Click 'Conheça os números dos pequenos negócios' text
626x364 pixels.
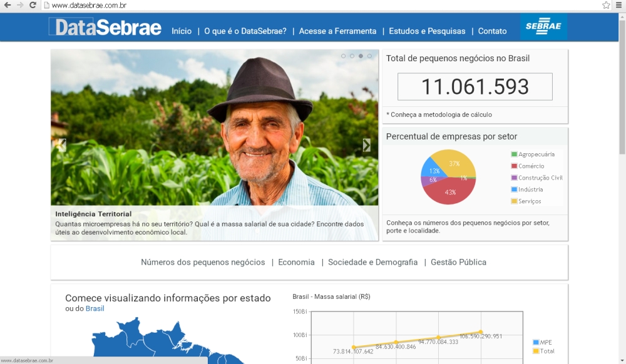coord(468,226)
